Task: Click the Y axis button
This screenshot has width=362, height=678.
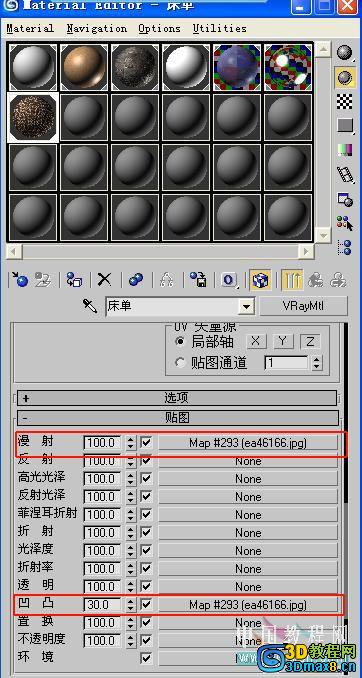Action: 283,341
